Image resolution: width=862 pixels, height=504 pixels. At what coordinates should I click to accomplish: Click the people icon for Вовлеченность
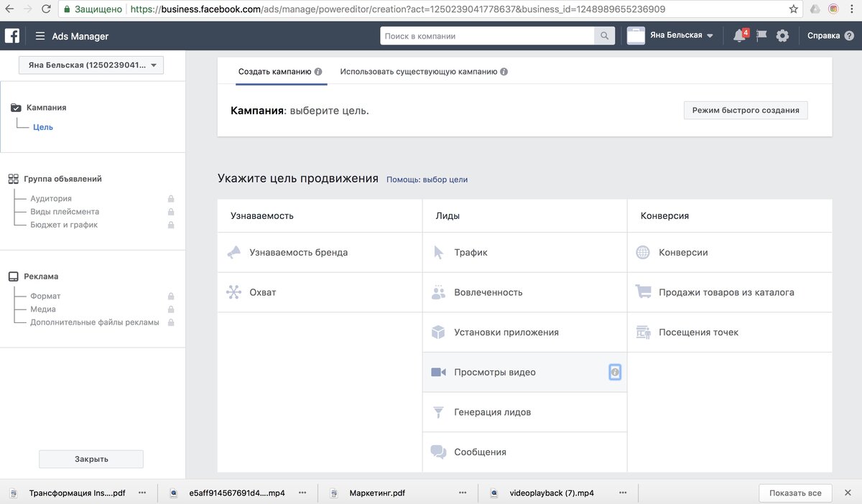[438, 292]
